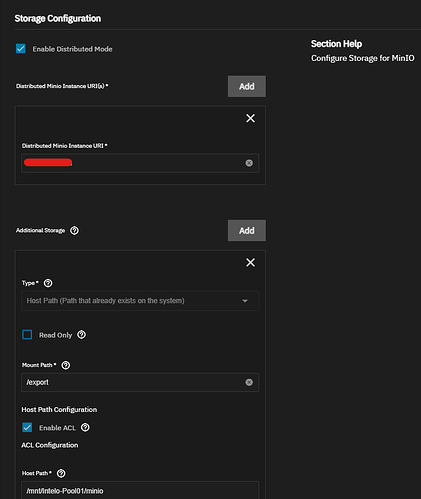
Task: Expand storage type list via arrow
Action: point(245,301)
